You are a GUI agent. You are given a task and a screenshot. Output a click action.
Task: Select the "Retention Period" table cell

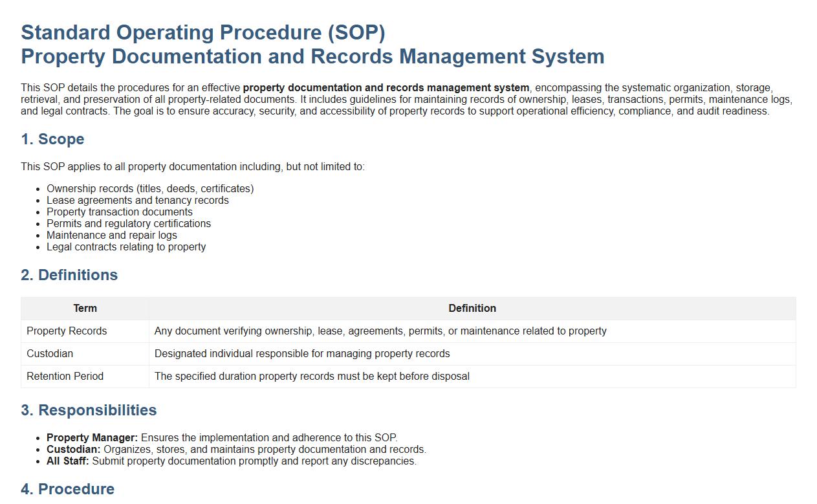click(65, 377)
